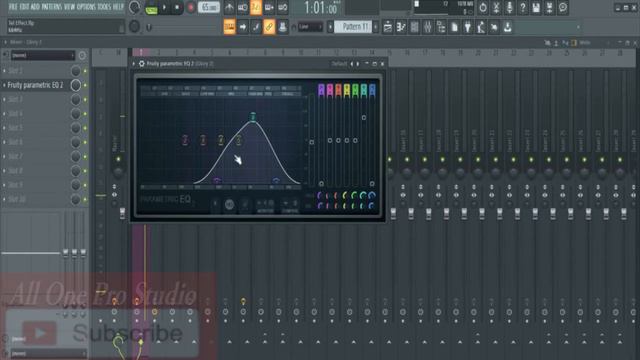Click the stamp icon in the toolbar
Image resolution: width=640 pixels, height=360 pixels.
282,27
